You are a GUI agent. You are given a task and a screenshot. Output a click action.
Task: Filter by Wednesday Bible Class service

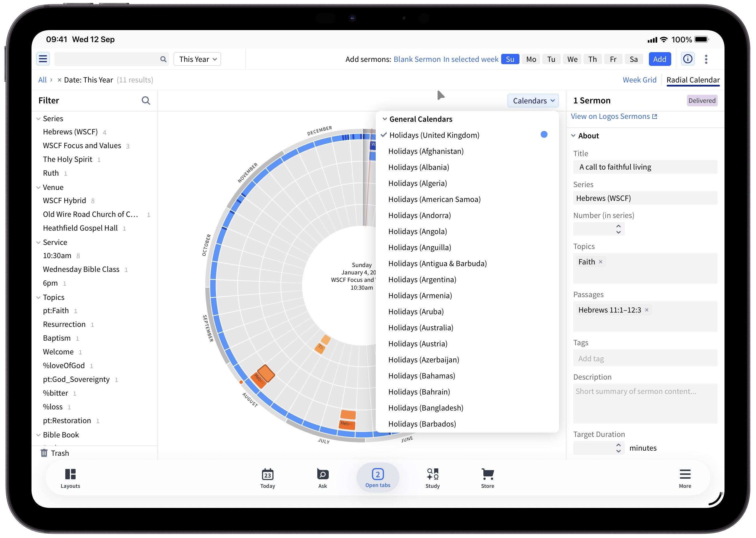[x=81, y=269]
